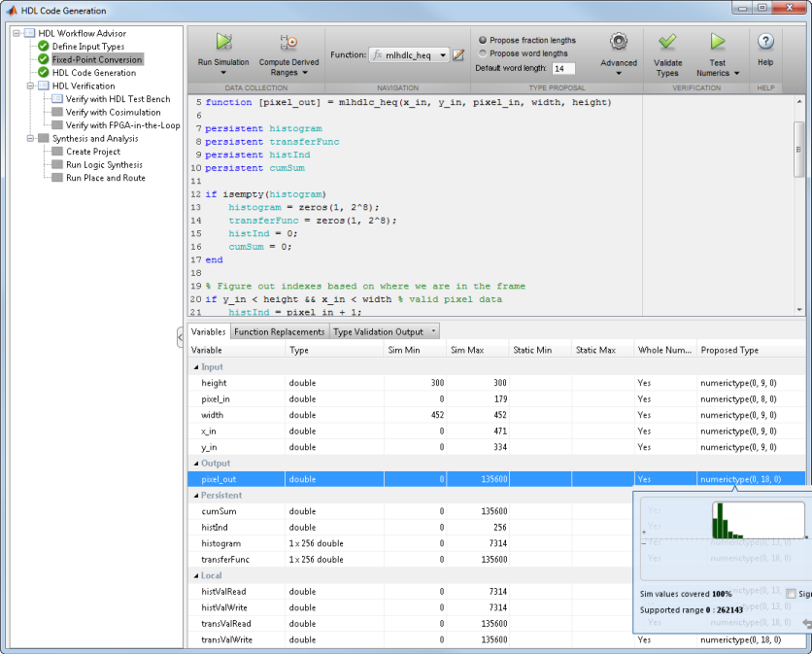Select HDL Code Generation workflow step
812x654 pixels.
[93, 73]
